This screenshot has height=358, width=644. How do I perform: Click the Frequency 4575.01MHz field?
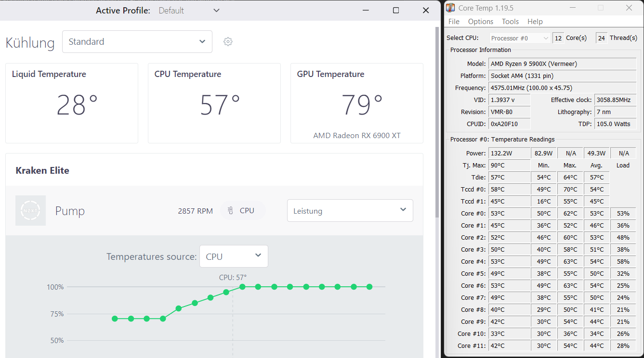563,88
